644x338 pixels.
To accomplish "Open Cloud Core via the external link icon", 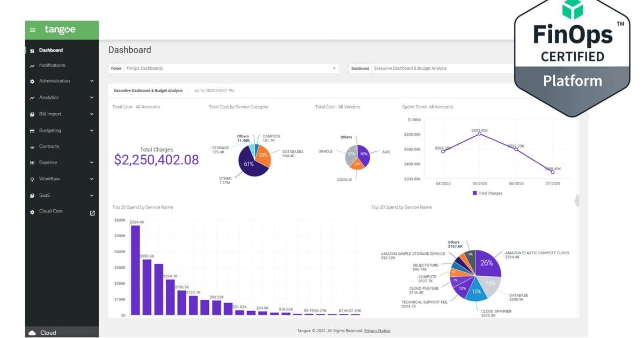I will pos(92,213).
